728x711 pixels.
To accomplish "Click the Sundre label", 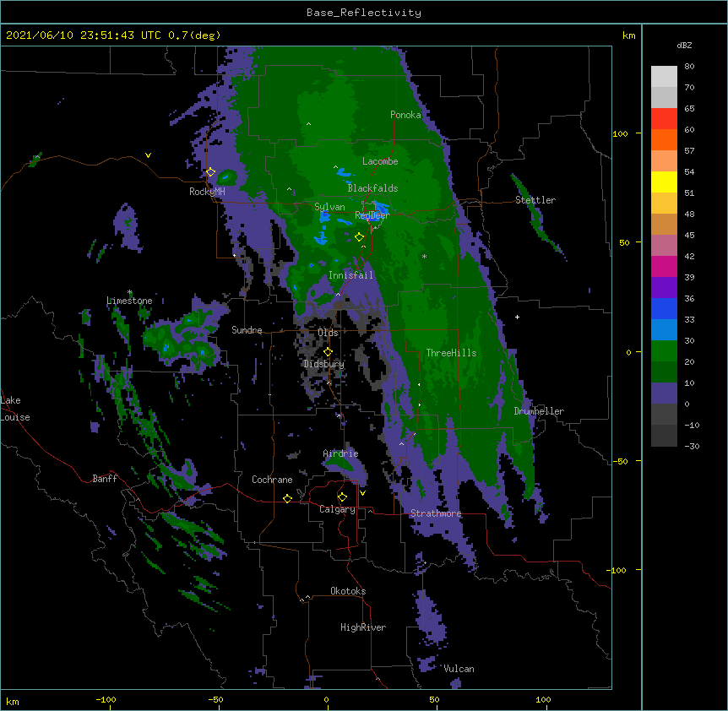I will click(x=247, y=330).
